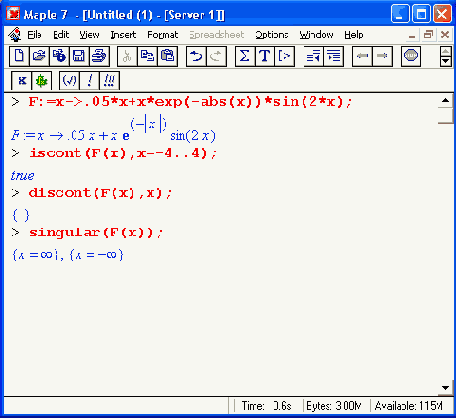Minimize the inner worksheet window
The width and height of the screenshot is (456, 418).
(412, 35)
